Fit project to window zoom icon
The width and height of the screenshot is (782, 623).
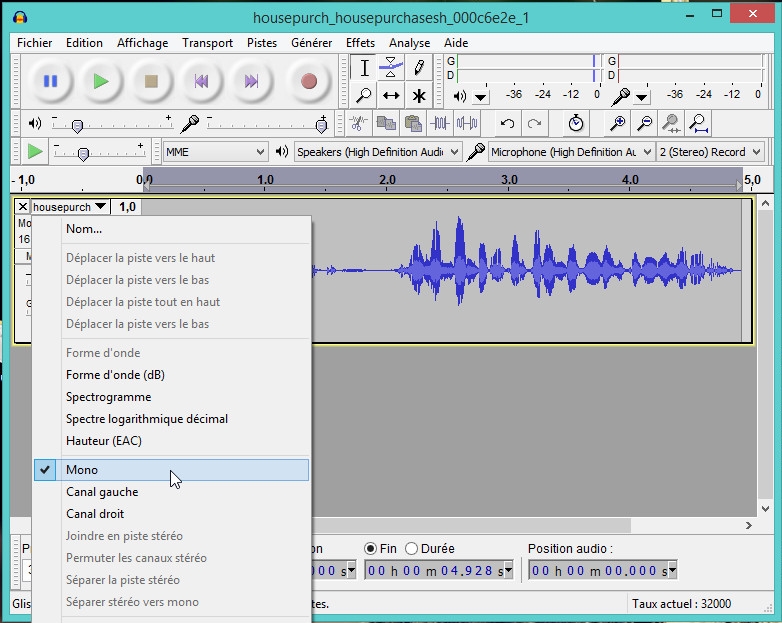[699, 123]
